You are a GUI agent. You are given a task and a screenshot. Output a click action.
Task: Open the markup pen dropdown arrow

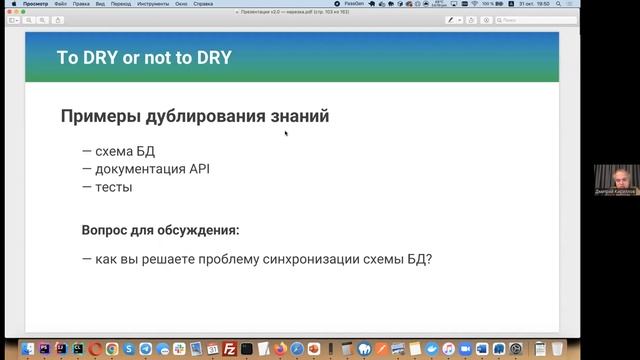click(460, 20)
